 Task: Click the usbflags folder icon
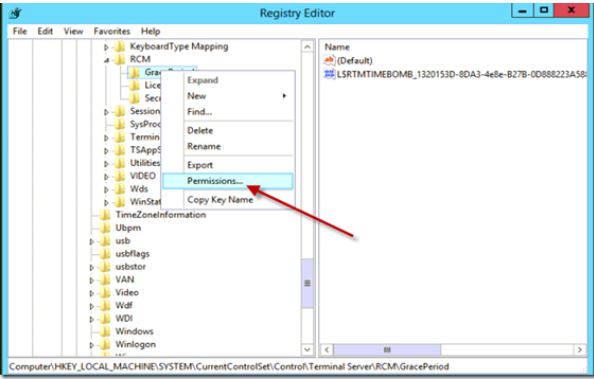pos(105,254)
